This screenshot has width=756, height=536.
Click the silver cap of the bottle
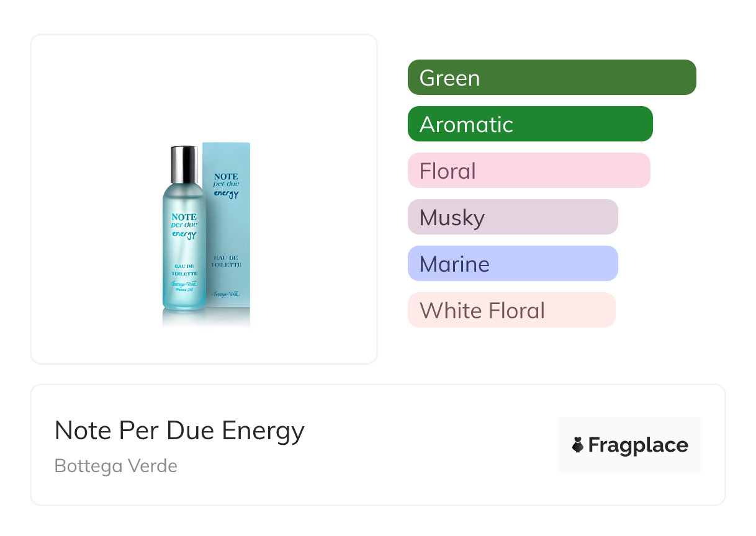point(183,164)
